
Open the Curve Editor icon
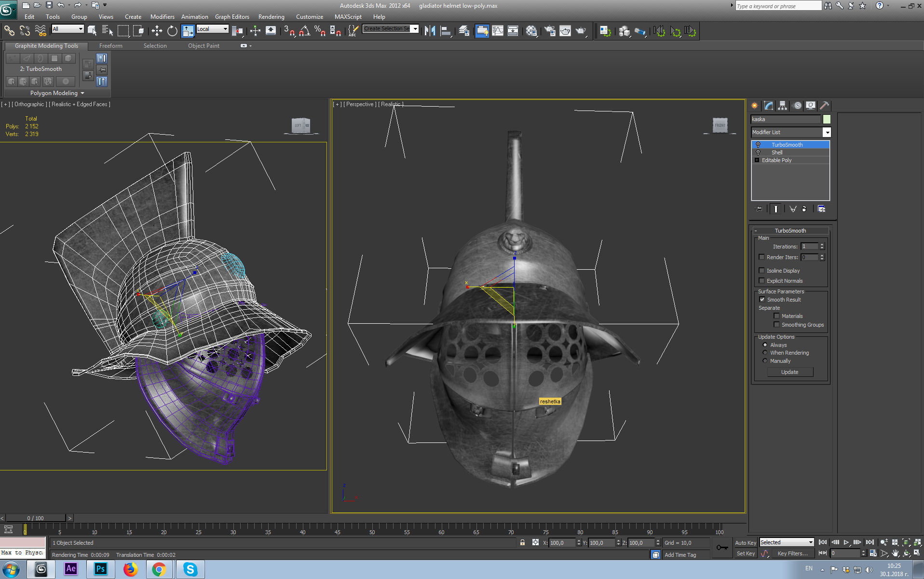(x=498, y=31)
